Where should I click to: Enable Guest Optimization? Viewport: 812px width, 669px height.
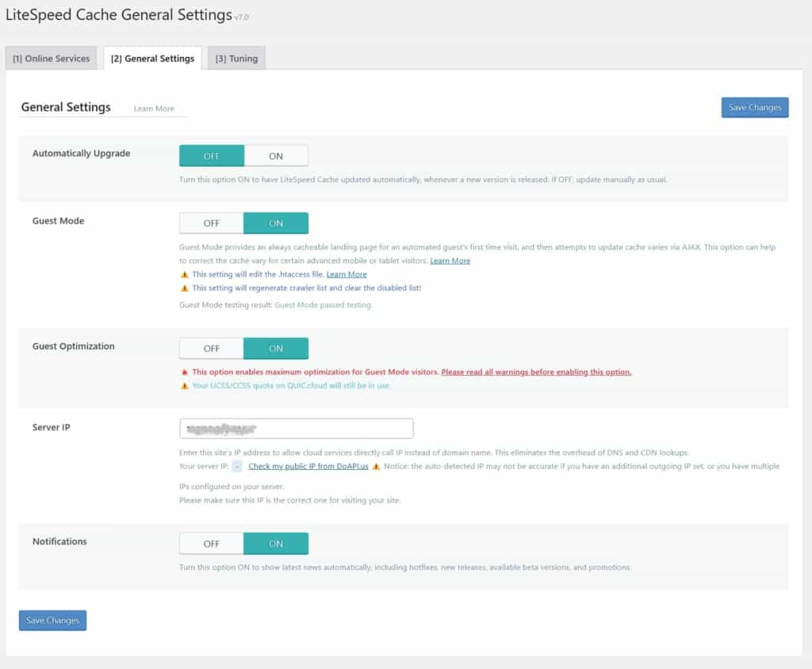pyautogui.click(x=276, y=348)
